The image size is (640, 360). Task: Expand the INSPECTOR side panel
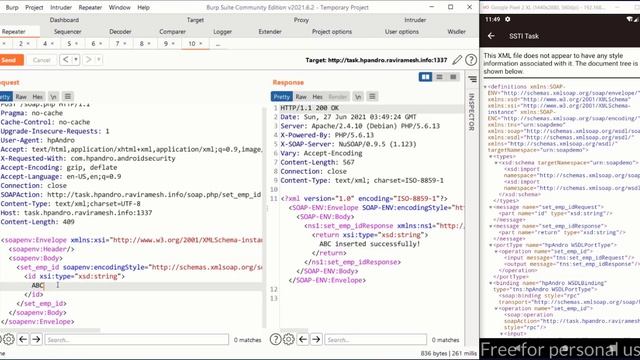pyautogui.click(x=471, y=112)
